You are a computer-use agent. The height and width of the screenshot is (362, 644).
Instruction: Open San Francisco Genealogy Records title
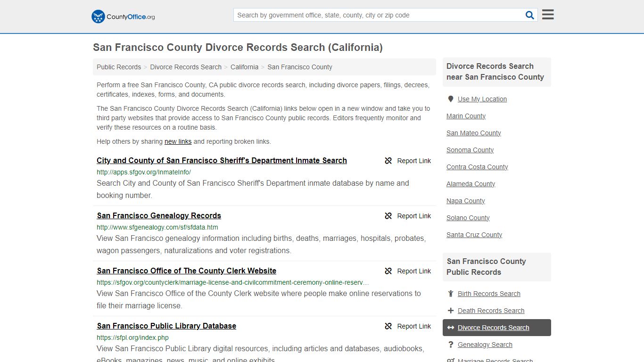(159, 215)
